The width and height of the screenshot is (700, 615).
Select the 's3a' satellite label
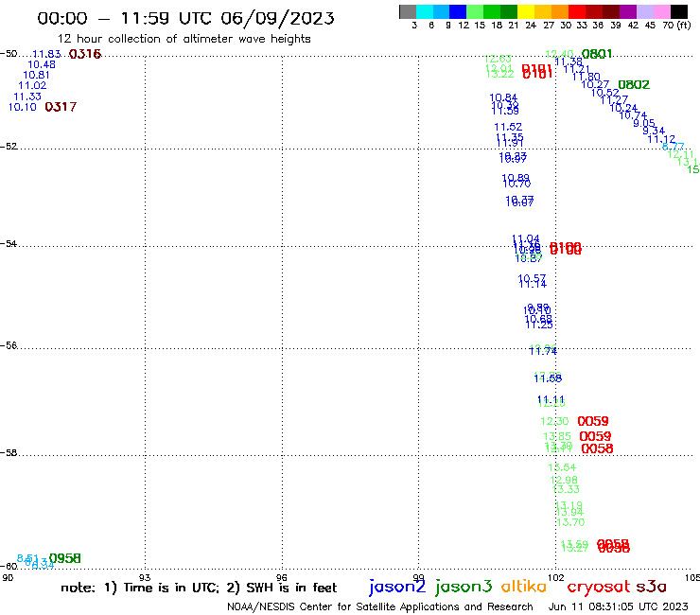click(x=651, y=587)
